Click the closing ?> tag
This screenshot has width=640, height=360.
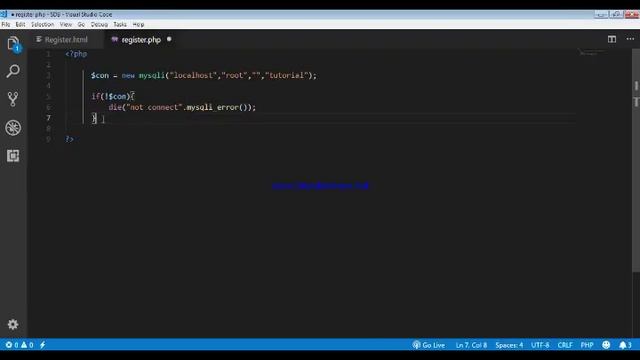(69, 139)
